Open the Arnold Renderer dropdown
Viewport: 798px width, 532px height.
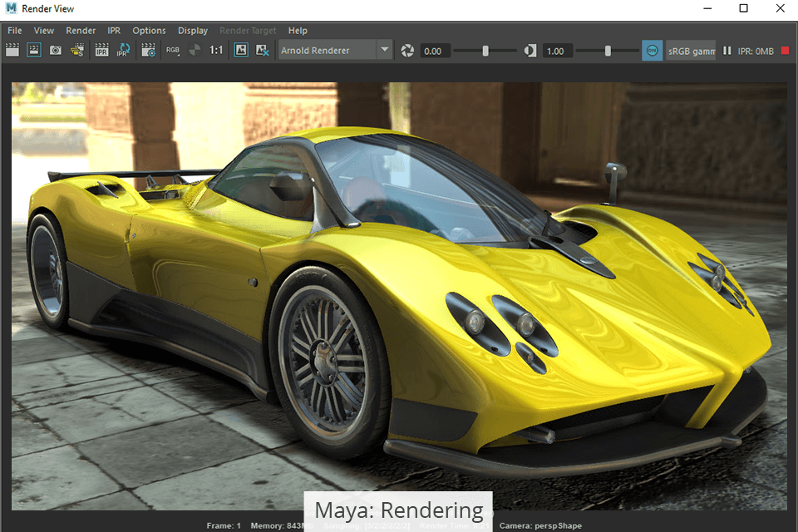coord(384,51)
